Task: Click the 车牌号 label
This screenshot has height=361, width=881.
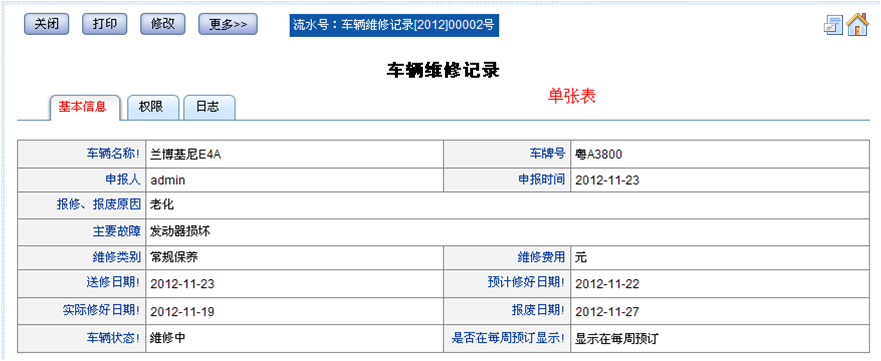Action: (x=547, y=153)
